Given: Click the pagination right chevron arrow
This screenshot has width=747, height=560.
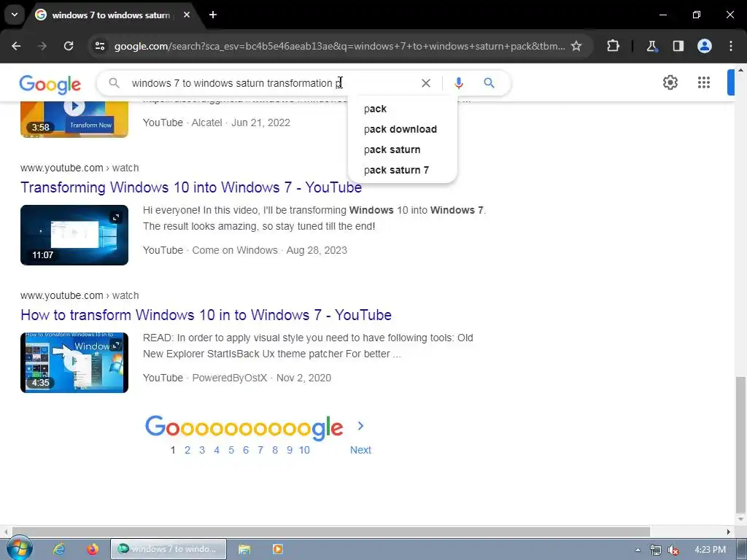Looking at the screenshot, I should coord(360,426).
